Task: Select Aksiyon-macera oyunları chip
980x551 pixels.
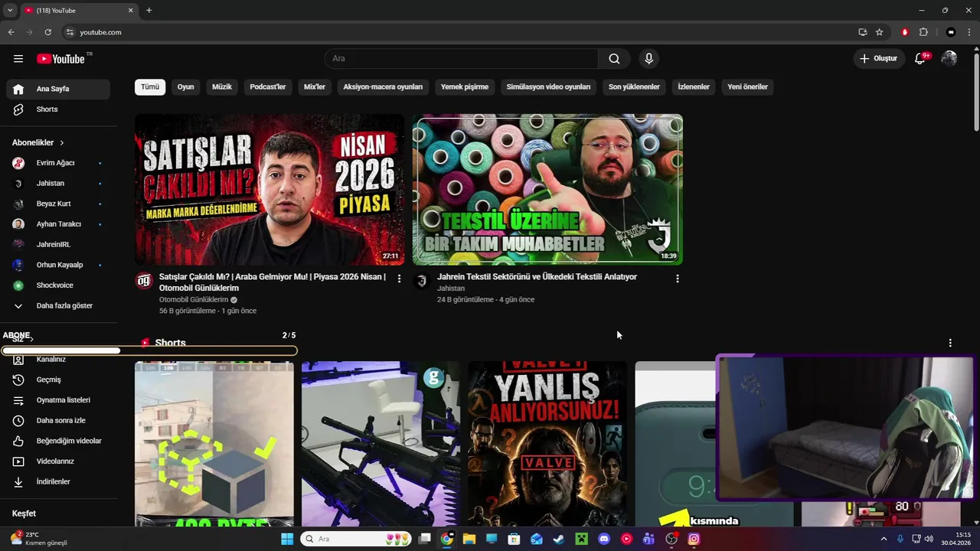Action: [x=383, y=87]
